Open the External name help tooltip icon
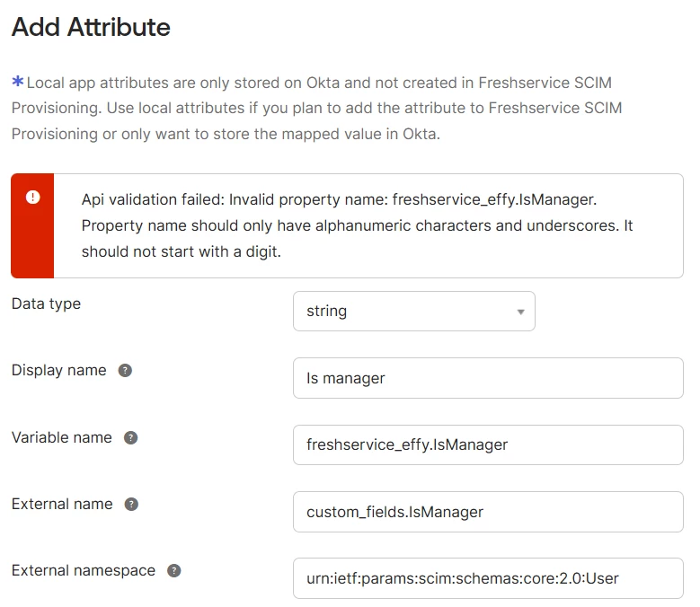The image size is (700, 607). point(131,504)
